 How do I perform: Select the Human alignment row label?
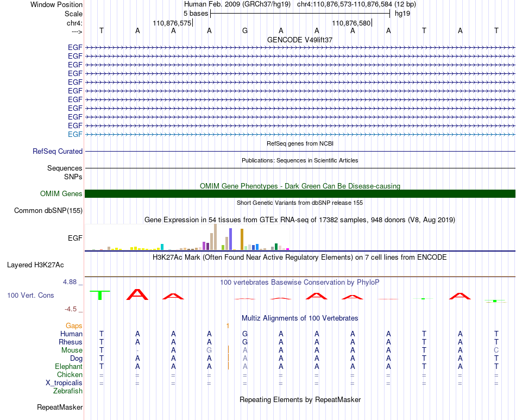point(71,334)
